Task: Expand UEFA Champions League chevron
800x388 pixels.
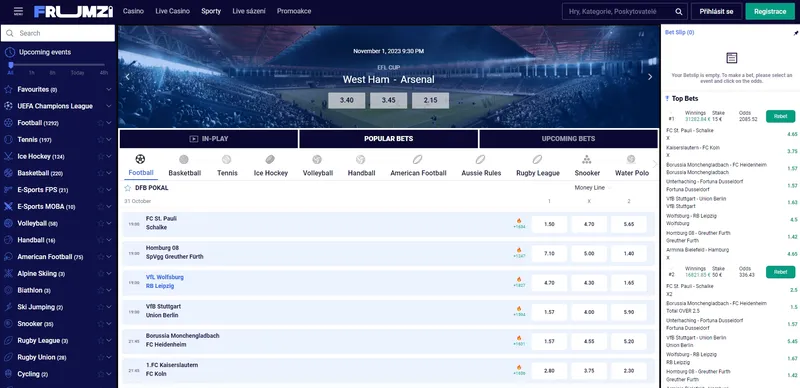Action: pos(109,106)
